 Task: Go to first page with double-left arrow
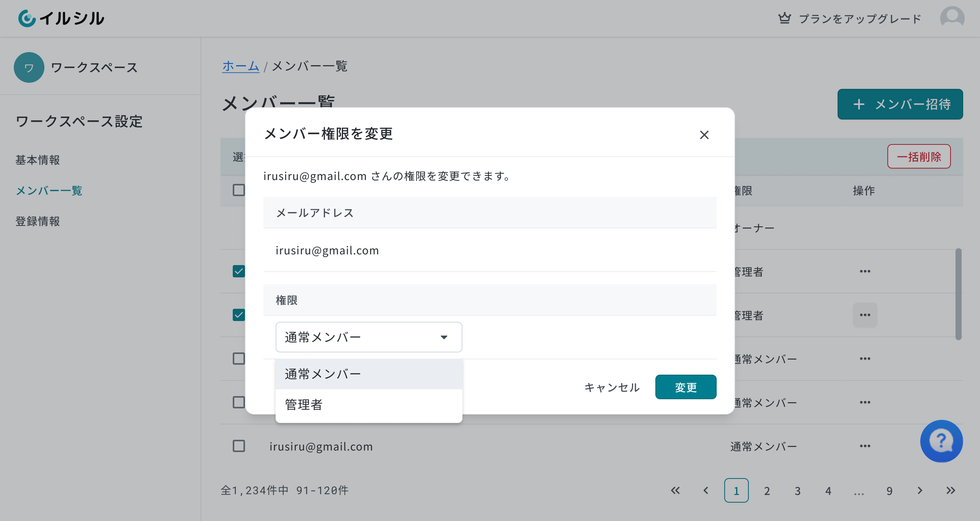coord(675,490)
